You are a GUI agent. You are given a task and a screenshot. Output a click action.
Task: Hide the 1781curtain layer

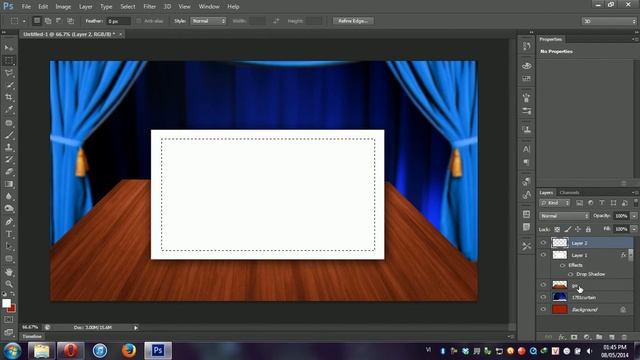tap(543, 297)
